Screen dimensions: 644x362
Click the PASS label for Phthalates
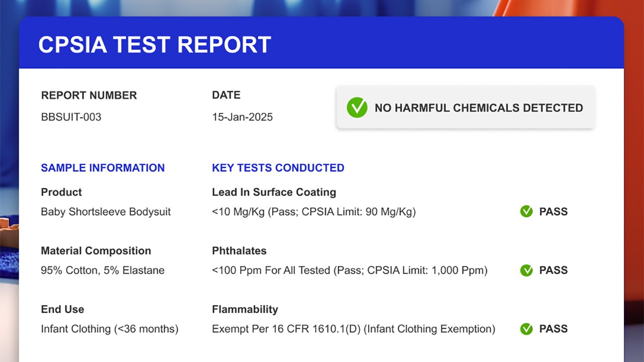click(x=553, y=270)
